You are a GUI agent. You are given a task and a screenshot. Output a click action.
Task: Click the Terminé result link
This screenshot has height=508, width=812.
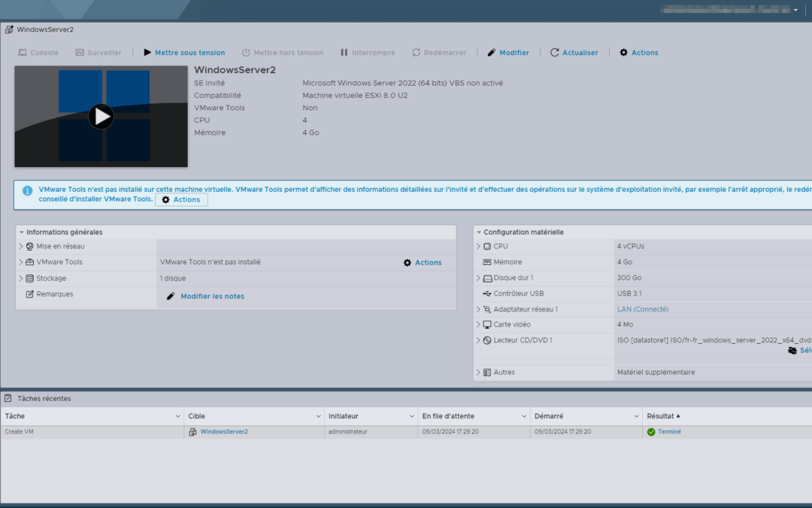pyautogui.click(x=669, y=432)
